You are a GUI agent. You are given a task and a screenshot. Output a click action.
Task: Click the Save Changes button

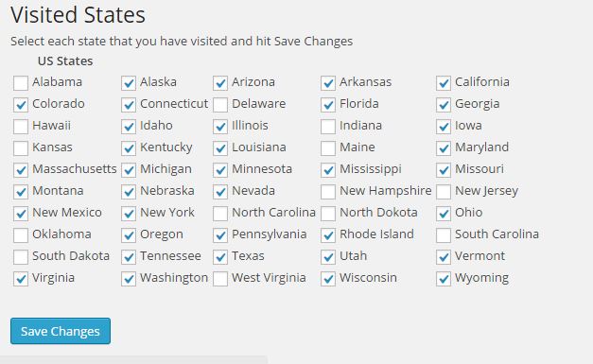point(61,331)
